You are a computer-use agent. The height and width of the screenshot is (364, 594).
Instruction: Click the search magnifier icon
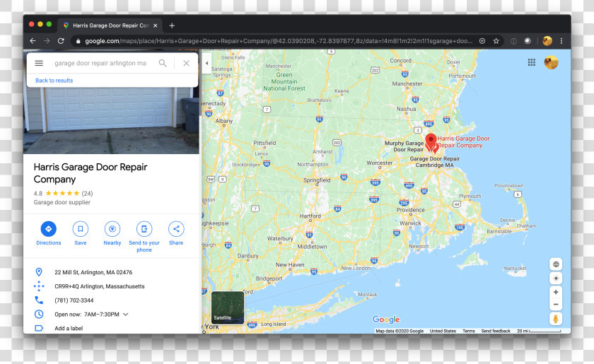[163, 63]
